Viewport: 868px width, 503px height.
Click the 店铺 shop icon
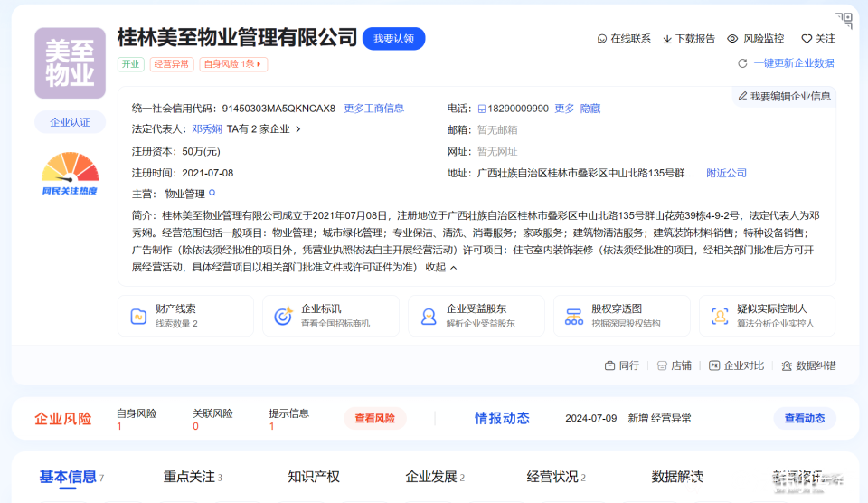coord(662,365)
